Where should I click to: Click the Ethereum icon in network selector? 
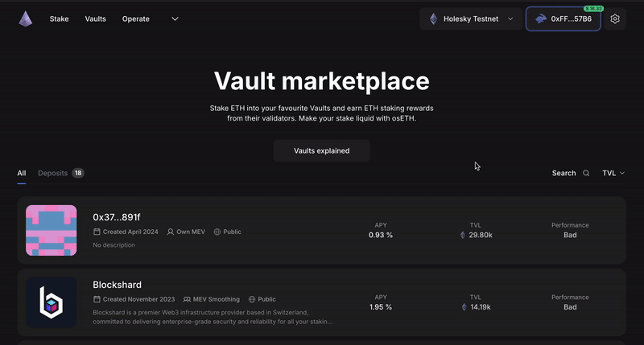coord(433,18)
